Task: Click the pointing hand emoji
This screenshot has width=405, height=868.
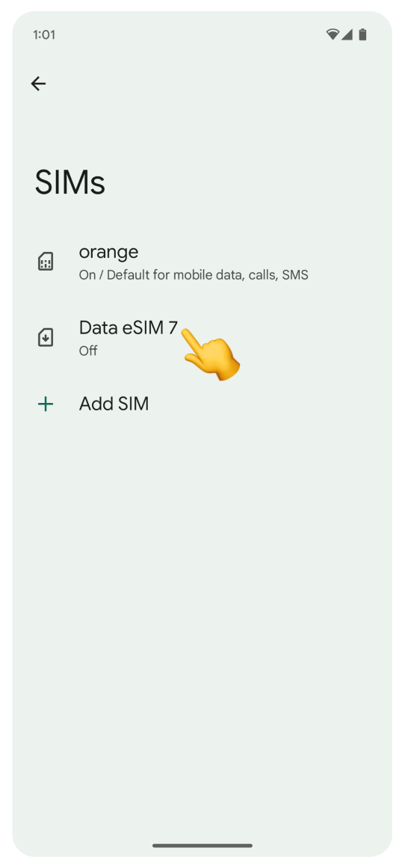Action: [211, 354]
